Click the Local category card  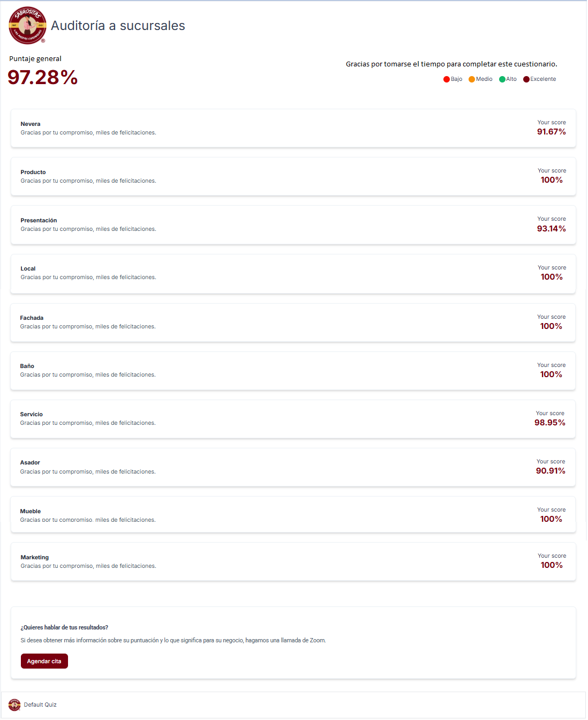point(293,274)
